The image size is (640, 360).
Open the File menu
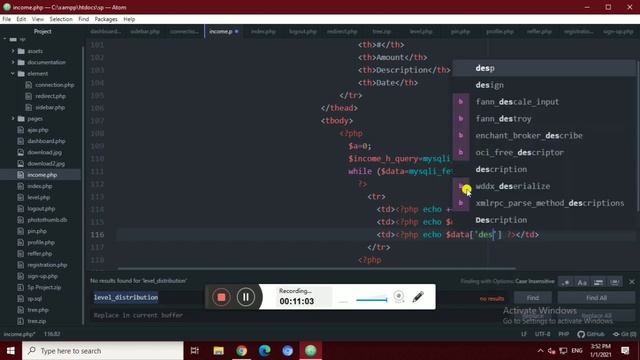point(7,19)
